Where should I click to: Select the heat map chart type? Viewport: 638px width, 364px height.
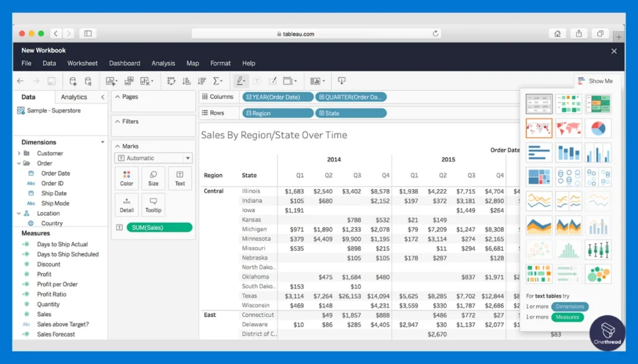click(x=568, y=104)
